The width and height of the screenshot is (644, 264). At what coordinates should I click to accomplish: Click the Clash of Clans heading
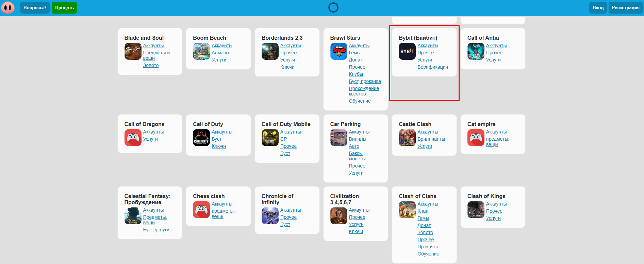tap(417, 196)
